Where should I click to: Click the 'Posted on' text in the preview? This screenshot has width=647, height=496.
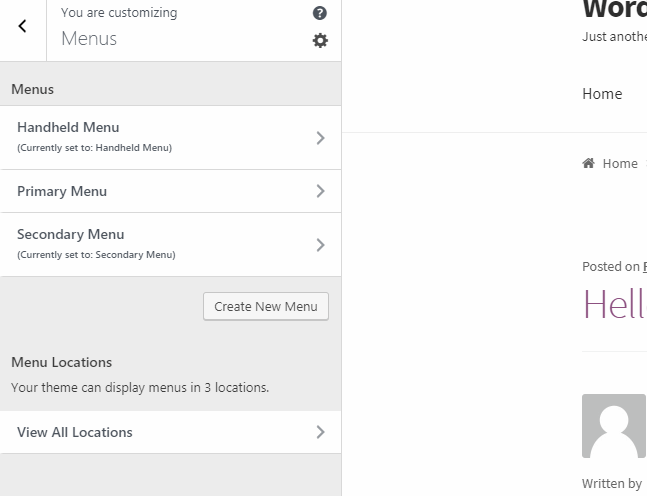(611, 267)
